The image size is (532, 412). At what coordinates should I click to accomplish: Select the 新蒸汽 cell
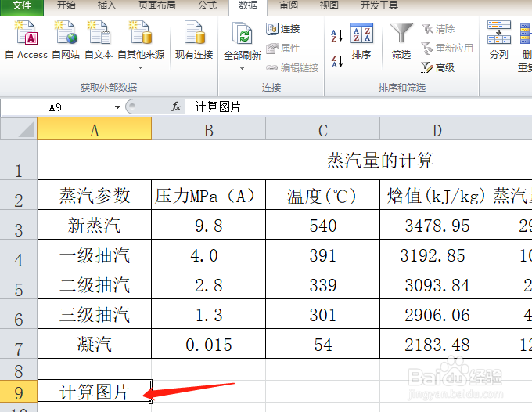[95, 225]
